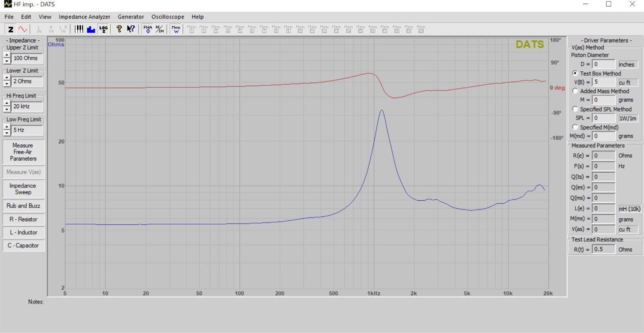
Task: Select the Specified SPL Method radio button
Action: (575, 109)
